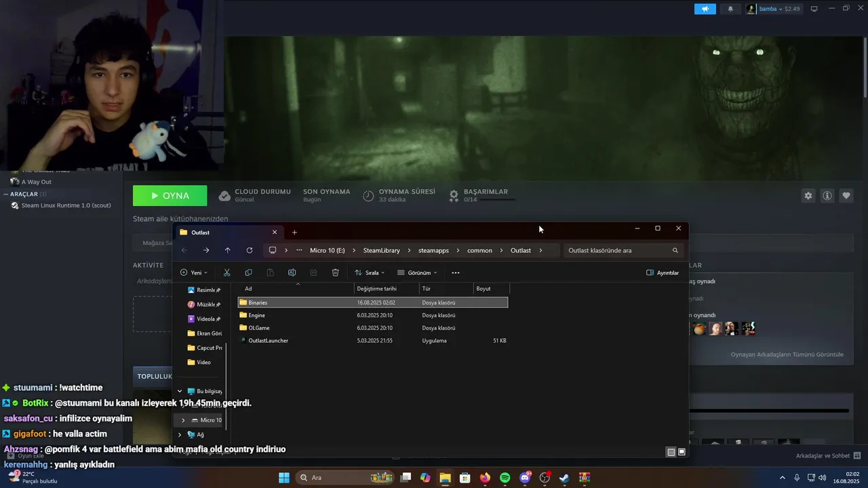Focus the Outlast klasöründe ara search box

pyautogui.click(x=623, y=250)
